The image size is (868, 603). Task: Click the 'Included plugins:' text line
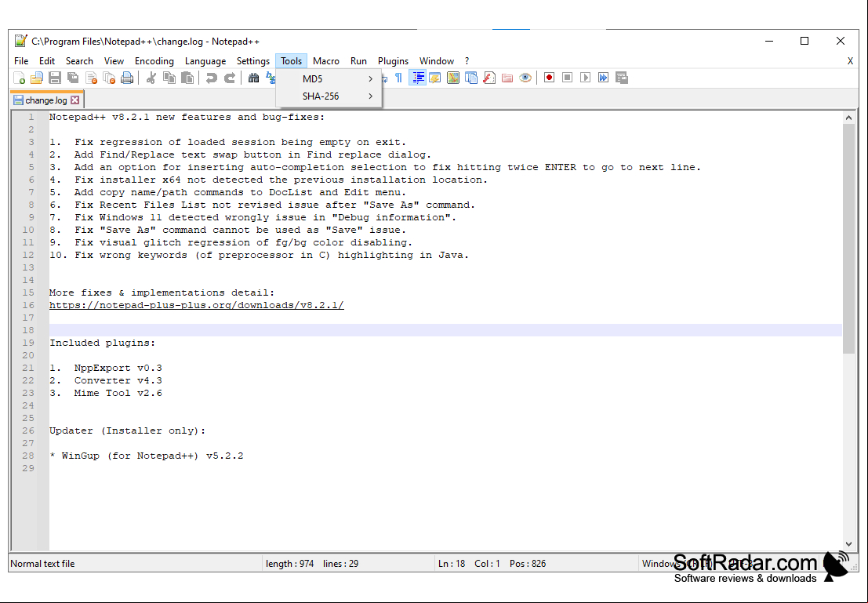(103, 343)
